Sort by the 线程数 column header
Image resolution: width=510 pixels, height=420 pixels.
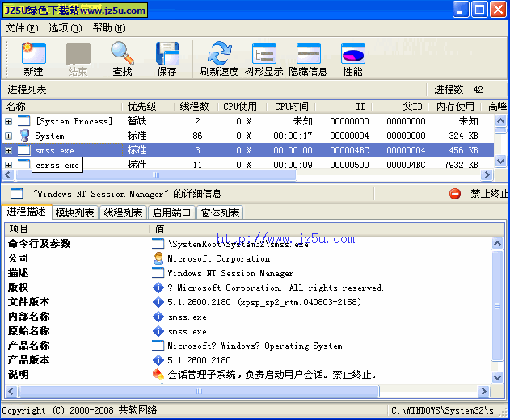(196, 107)
